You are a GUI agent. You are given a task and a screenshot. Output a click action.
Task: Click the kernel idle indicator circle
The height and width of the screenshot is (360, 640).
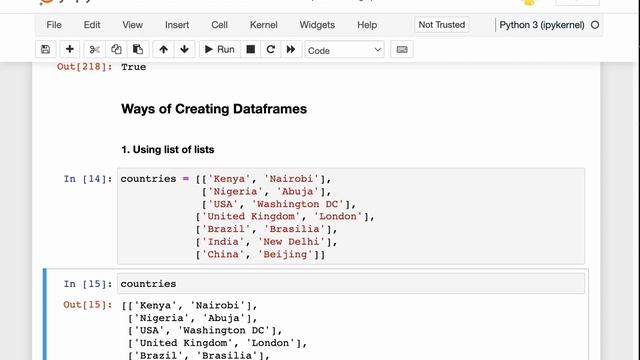[595, 25]
